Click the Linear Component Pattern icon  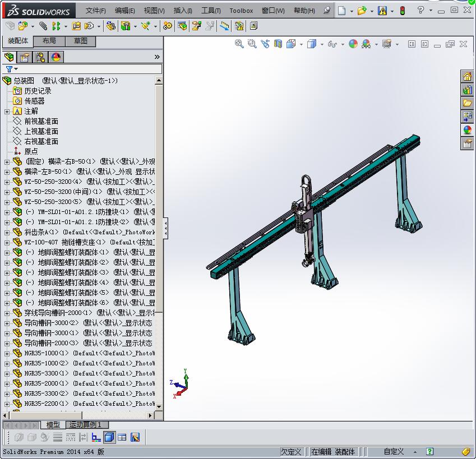(x=56, y=26)
